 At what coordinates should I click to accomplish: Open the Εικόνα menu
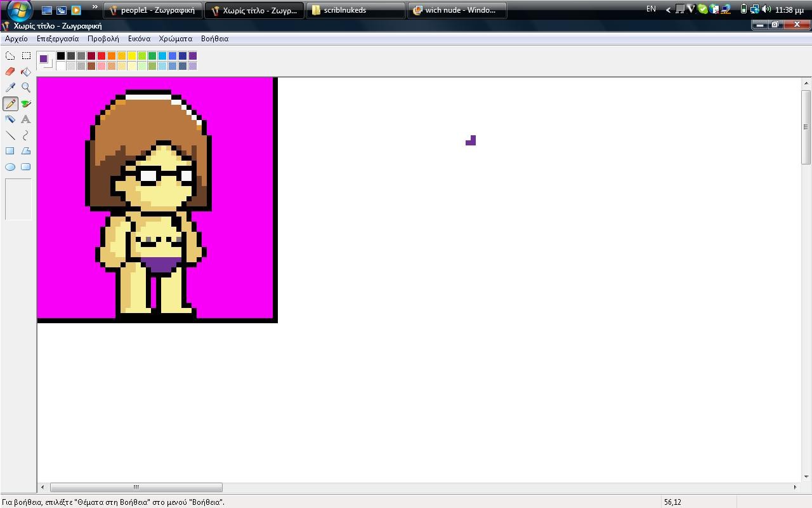[139, 39]
